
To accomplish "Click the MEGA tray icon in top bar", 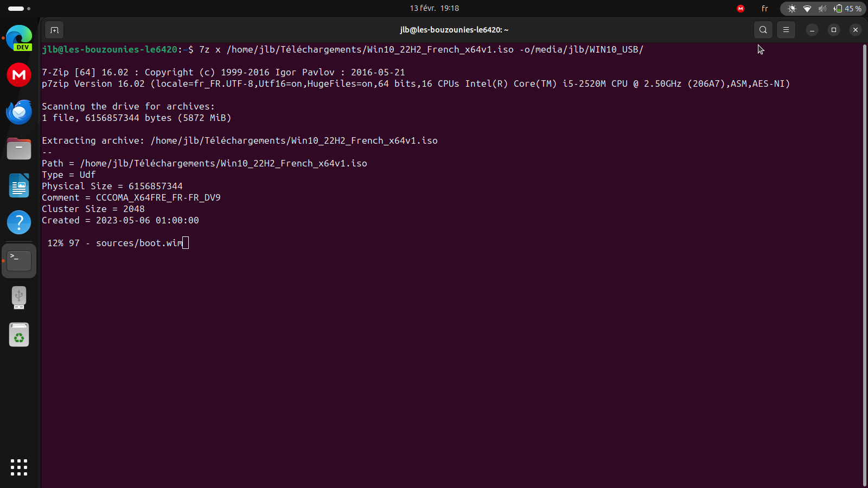I will (x=741, y=9).
